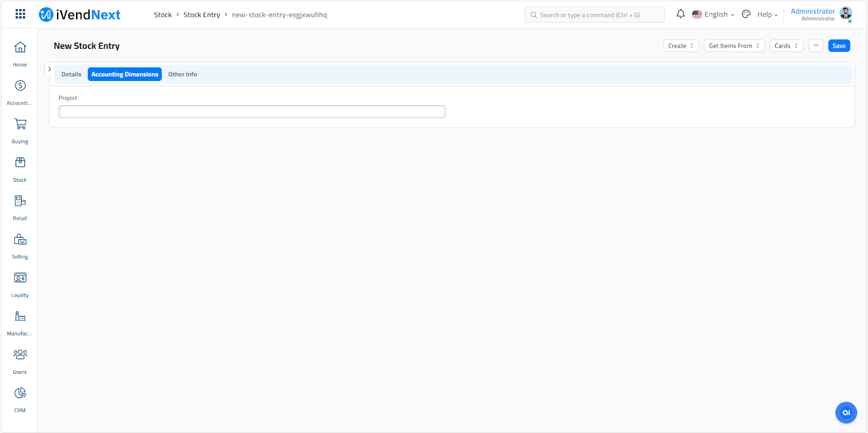This screenshot has height=433, width=868.
Task: Select the Stock module icon
Action: [20, 163]
